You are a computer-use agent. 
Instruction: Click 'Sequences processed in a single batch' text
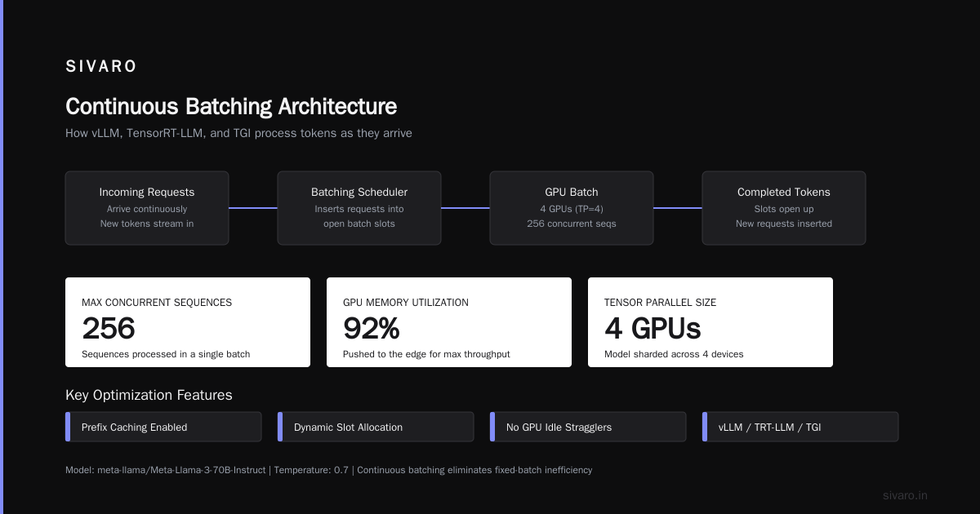click(166, 354)
